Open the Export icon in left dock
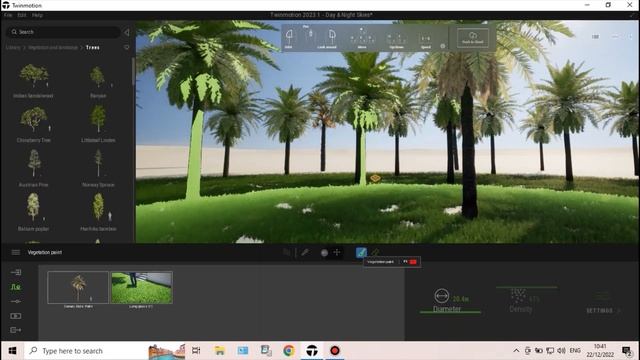 [16, 330]
